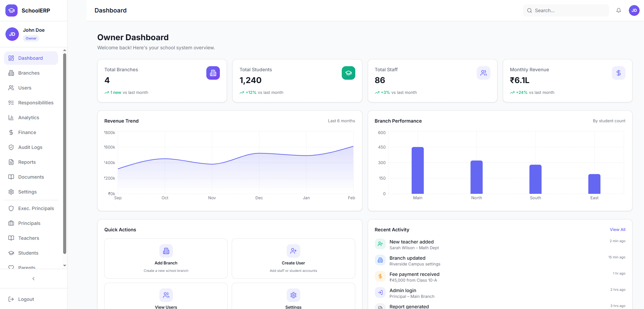The width and height of the screenshot is (644, 309).
Task: Click the Fee payment received dollar icon
Action: (380, 276)
